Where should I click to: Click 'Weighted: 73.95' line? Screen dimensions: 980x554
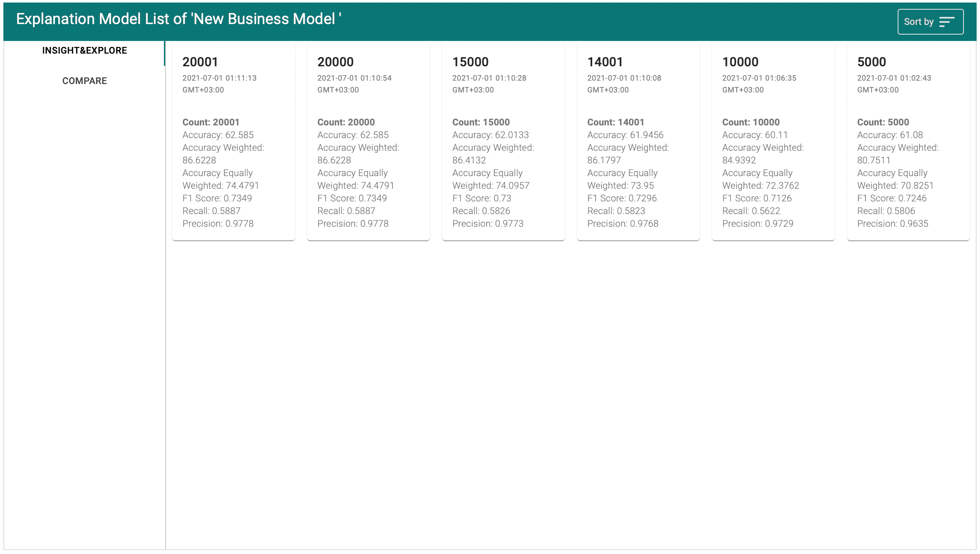coord(621,186)
